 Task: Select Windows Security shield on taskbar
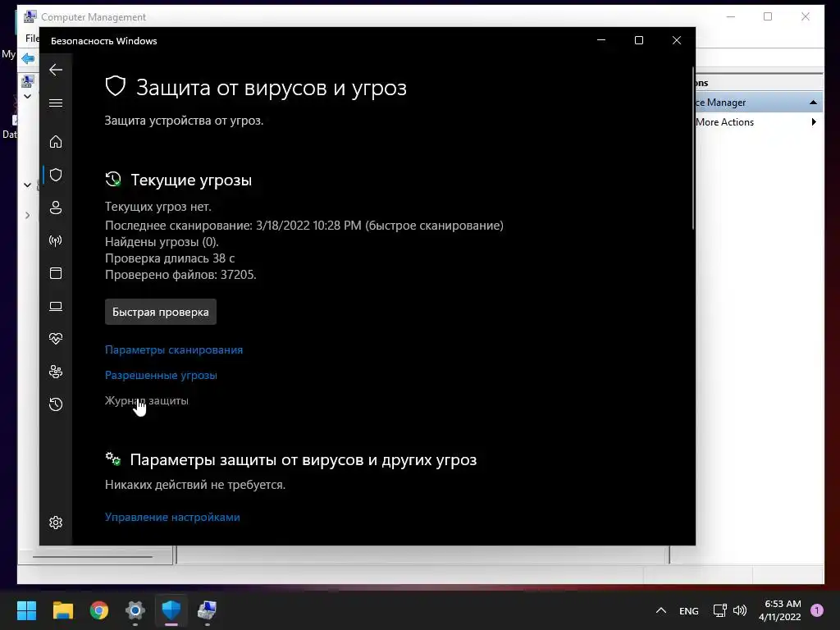tap(171, 610)
